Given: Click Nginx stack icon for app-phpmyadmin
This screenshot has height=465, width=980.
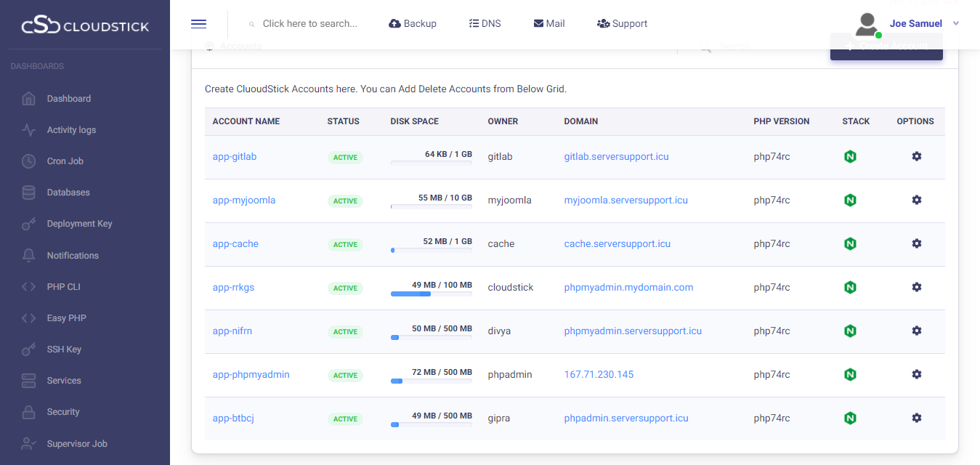Looking at the screenshot, I should click(x=849, y=374).
